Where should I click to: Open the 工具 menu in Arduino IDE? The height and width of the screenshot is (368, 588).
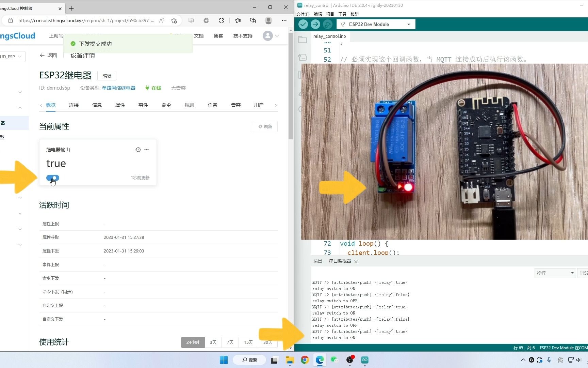[342, 14]
